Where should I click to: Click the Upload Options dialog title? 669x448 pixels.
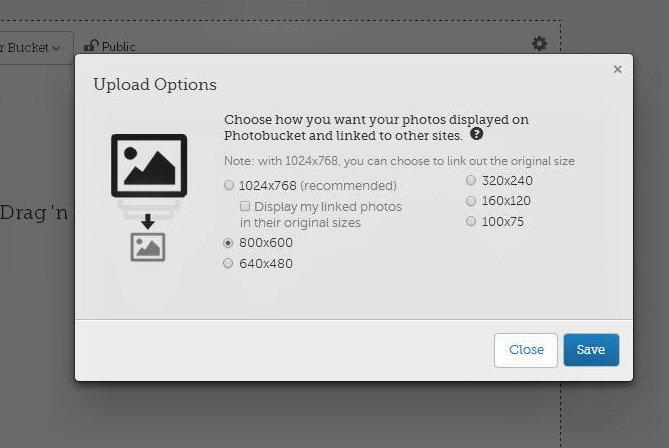155,84
